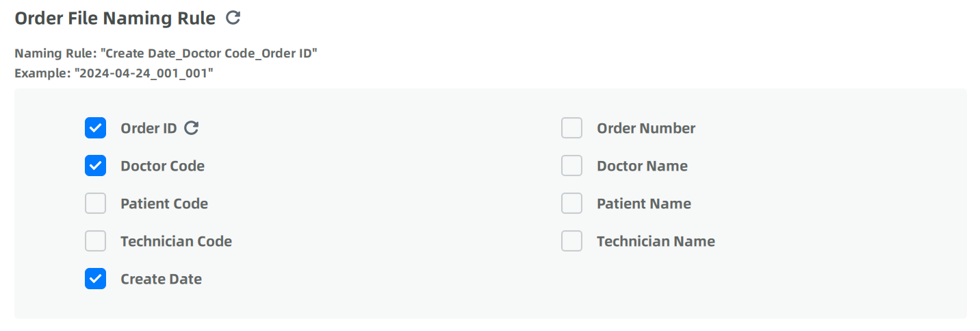Check the Order Number checkbox

(572, 128)
